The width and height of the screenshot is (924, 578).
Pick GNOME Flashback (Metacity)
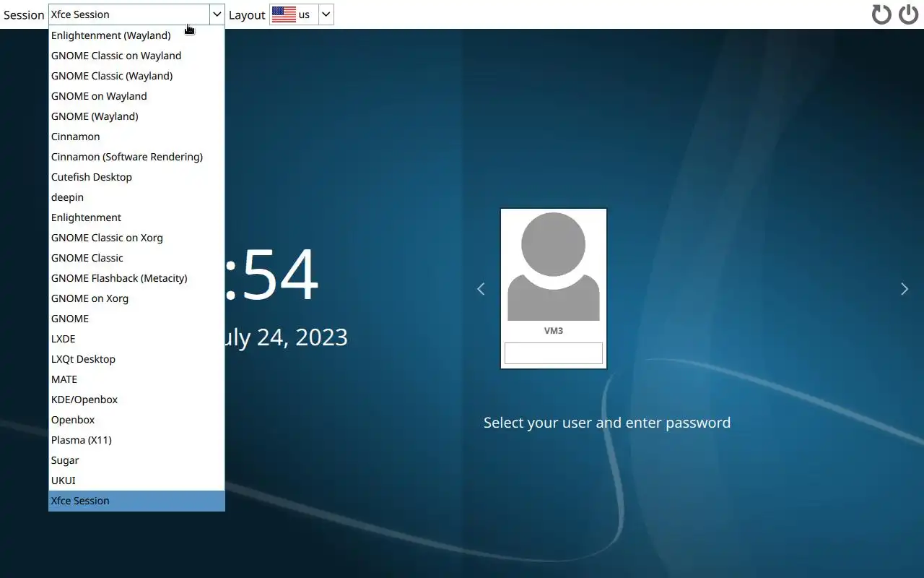(136, 278)
